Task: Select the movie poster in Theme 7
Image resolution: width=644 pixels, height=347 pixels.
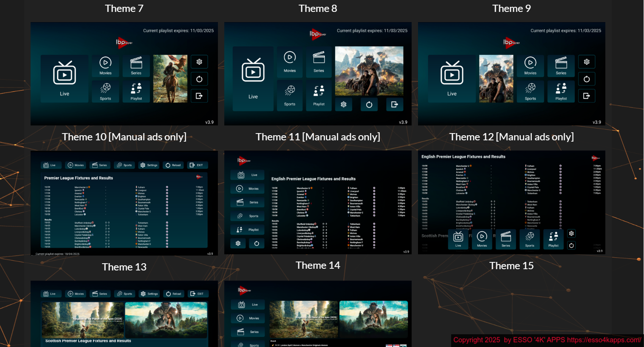Action: (x=170, y=79)
